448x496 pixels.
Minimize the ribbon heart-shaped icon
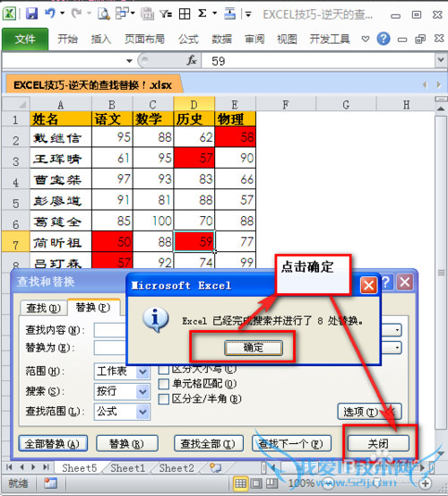(366, 39)
